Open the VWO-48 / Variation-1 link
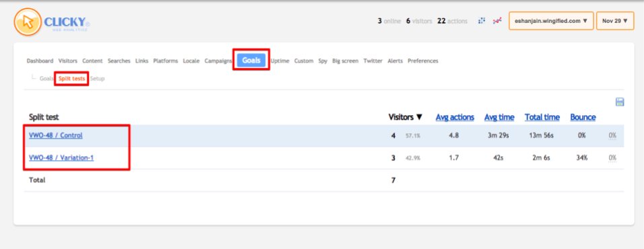Screen dimensions: 644x249 (x=61, y=157)
